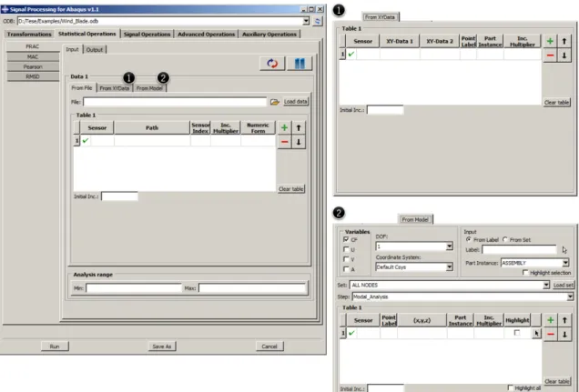Switch to the Signal Operations tab
The width and height of the screenshot is (579, 392).
(147, 35)
